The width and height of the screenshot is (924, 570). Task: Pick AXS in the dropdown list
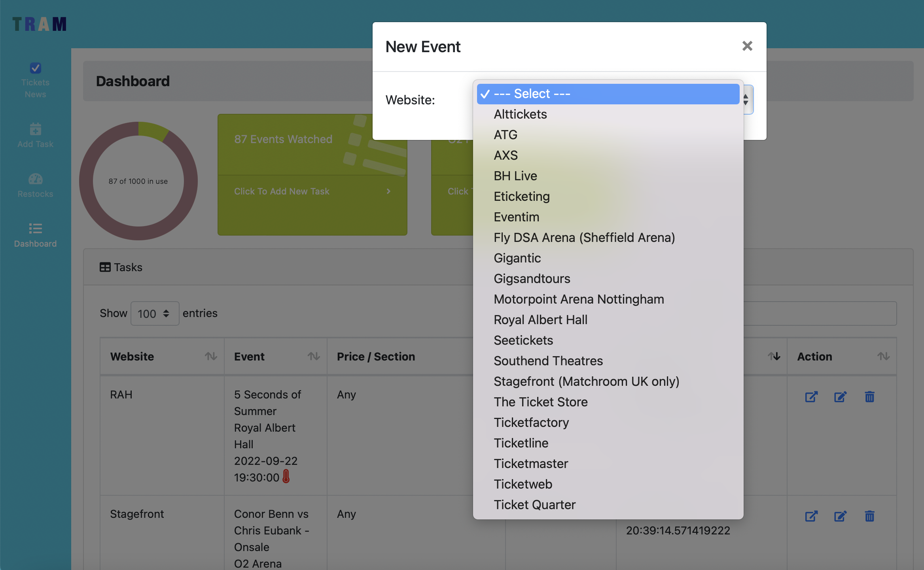point(506,155)
